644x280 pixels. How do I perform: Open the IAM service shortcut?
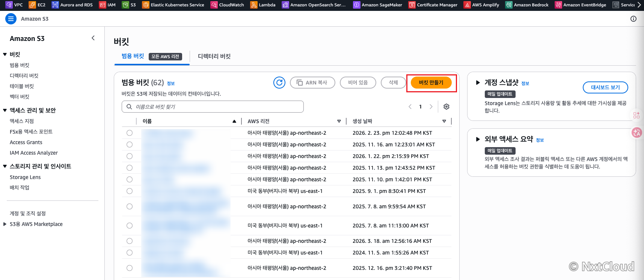pyautogui.click(x=107, y=5)
